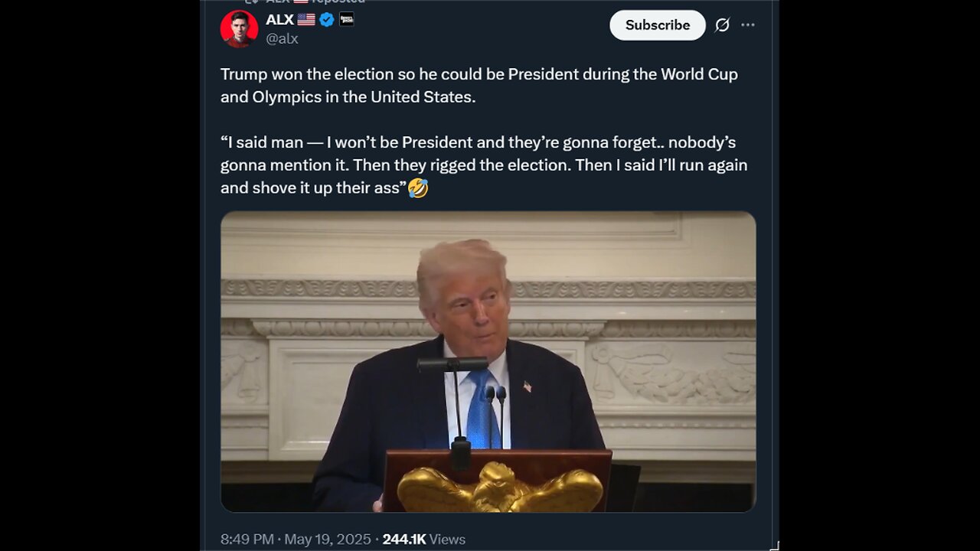Image resolution: width=980 pixels, height=551 pixels.
Task: Click the golden eagle on the podium
Action: pos(499,490)
